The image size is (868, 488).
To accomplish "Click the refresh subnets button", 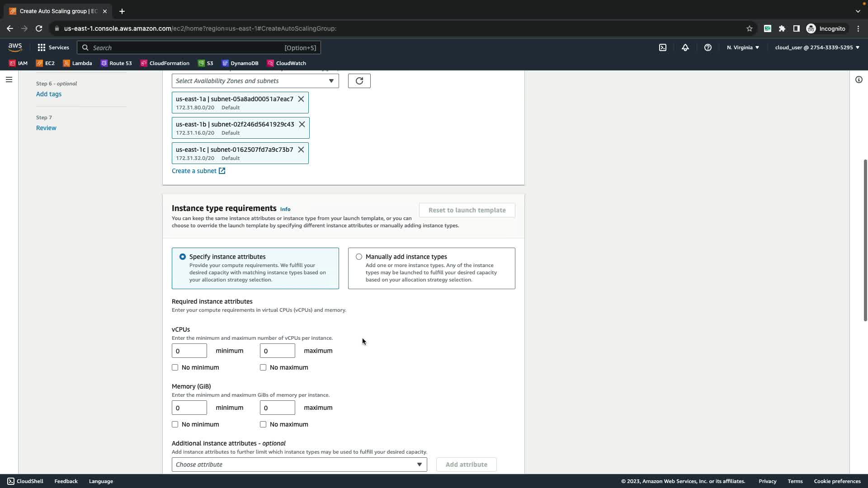I will [359, 81].
